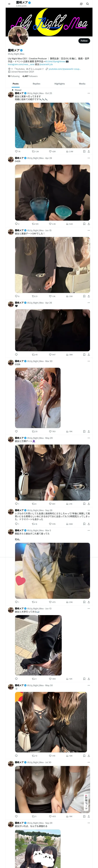View analytics of the May 29 post
The width and height of the screenshot is (98, 868).
68,504
